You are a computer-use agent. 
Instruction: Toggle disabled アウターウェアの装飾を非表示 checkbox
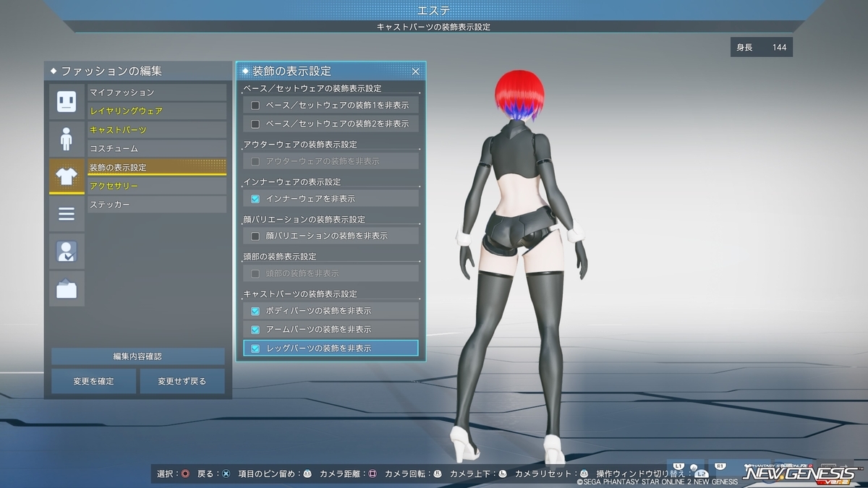click(255, 161)
